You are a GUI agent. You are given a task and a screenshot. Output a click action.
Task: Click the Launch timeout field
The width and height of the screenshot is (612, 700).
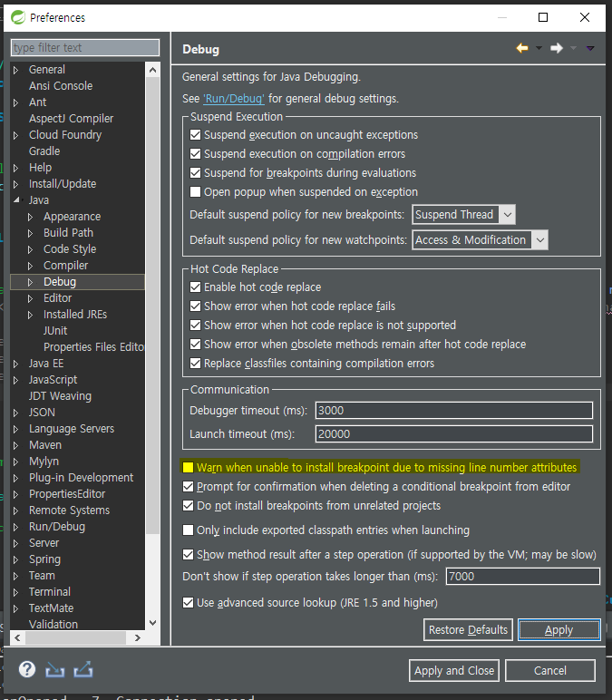[x=454, y=434]
